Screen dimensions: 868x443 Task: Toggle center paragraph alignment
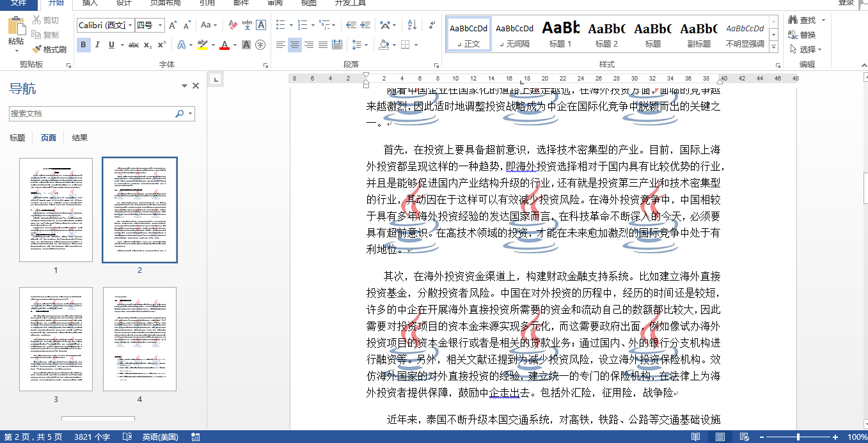click(x=295, y=45)
